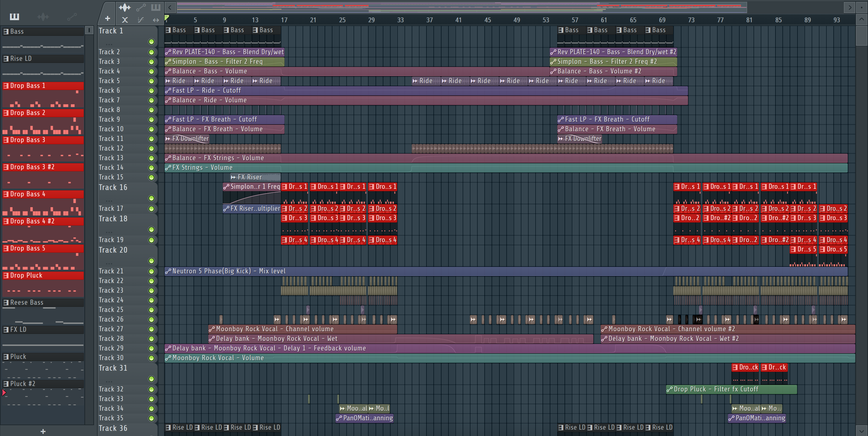Click the plus button below the picker list
This screenshot has width=868, height=436.
tap(43, 431)
